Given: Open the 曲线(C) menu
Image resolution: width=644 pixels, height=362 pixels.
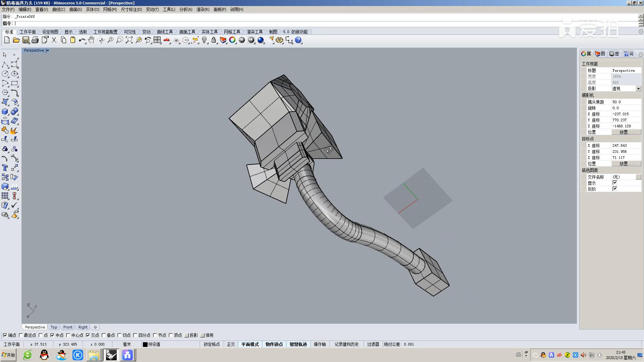Looking at the screenshot, I should pyautogui.click(x=59, y=9).
